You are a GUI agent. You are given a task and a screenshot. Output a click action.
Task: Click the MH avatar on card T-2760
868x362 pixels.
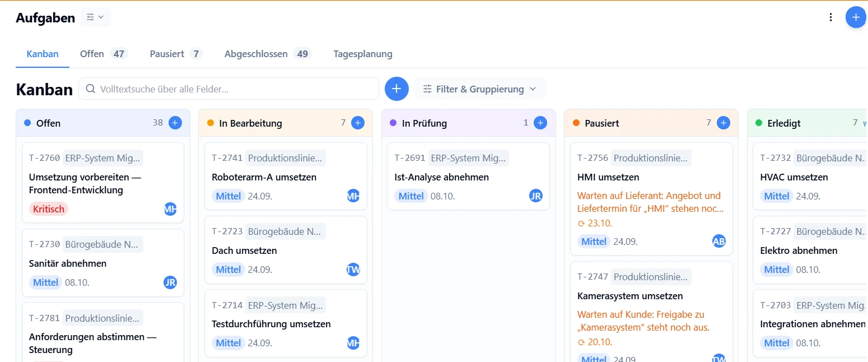tap(170, 209)
